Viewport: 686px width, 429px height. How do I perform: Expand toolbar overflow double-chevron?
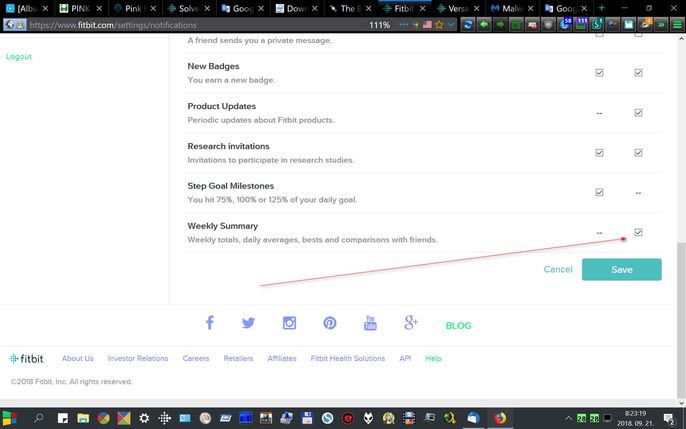tap(661, 24)
